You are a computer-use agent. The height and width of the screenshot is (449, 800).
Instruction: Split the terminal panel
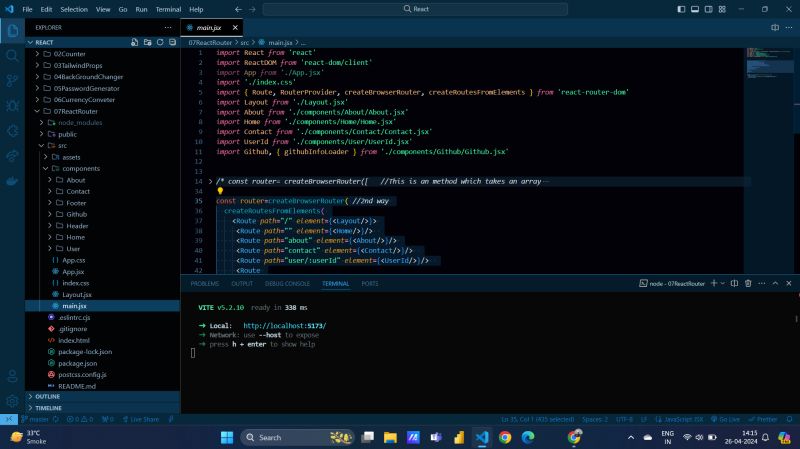coord(734,283)
